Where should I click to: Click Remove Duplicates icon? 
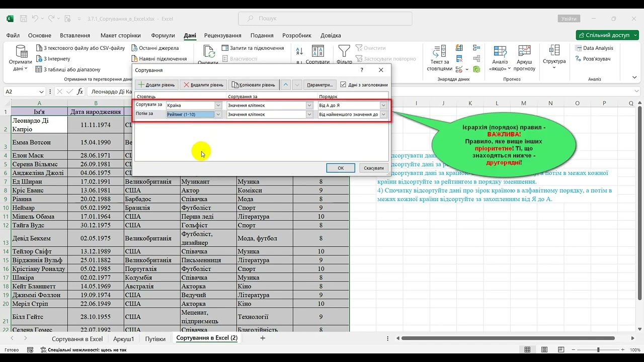[x=460, y=59]
